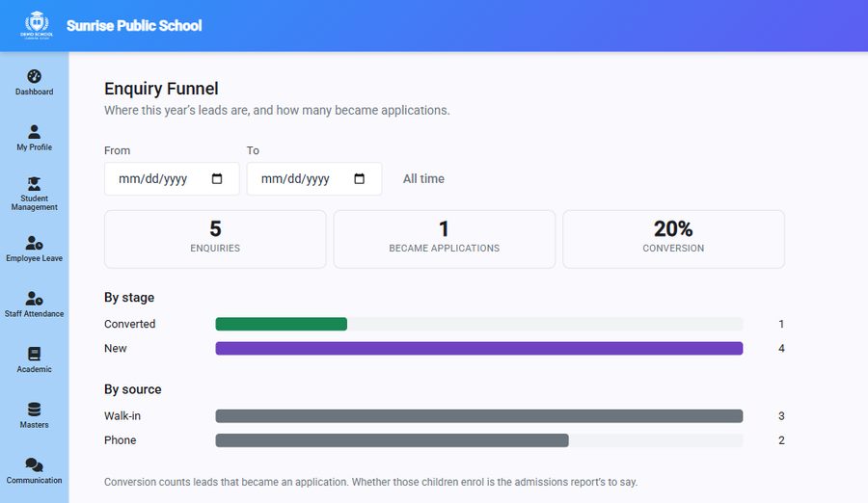
Task: Click the Walk-in source bar
Action: click(x=478, y=415)
